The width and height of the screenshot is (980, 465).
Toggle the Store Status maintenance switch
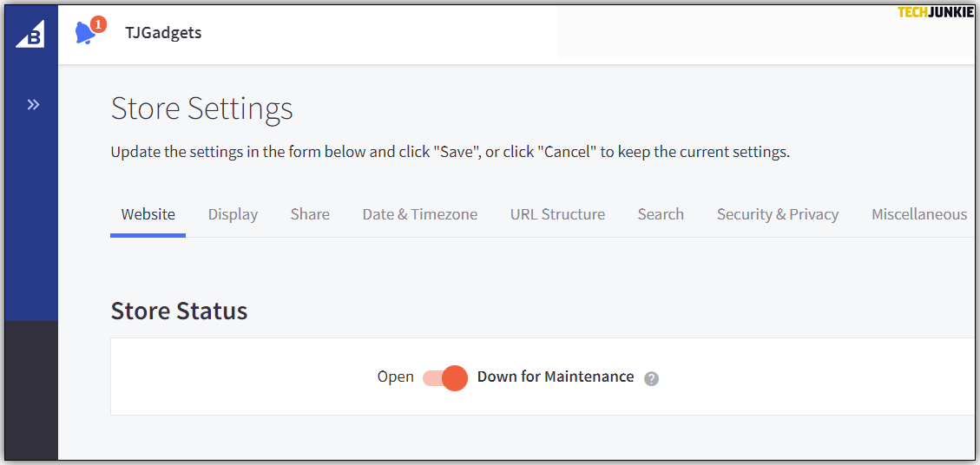[x=445, y=377]
